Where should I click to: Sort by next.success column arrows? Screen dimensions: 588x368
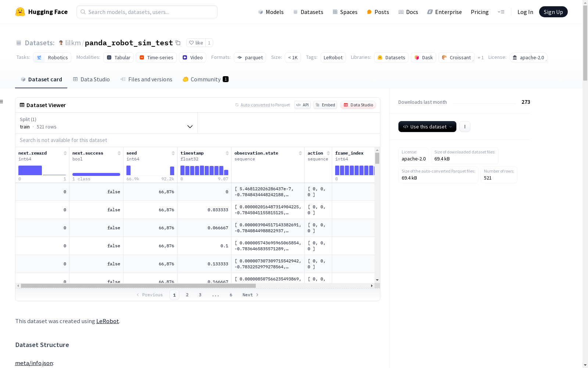[x=119, y=153]
